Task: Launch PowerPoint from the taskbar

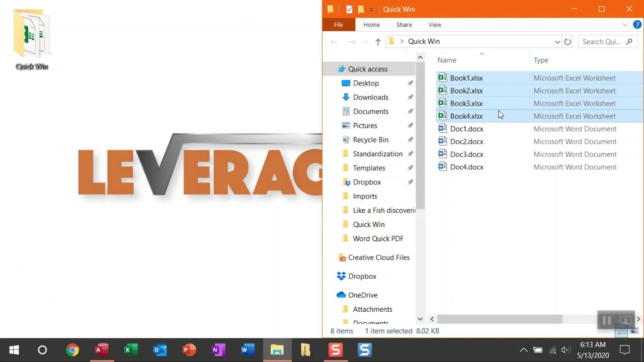Action: point(189,350)
